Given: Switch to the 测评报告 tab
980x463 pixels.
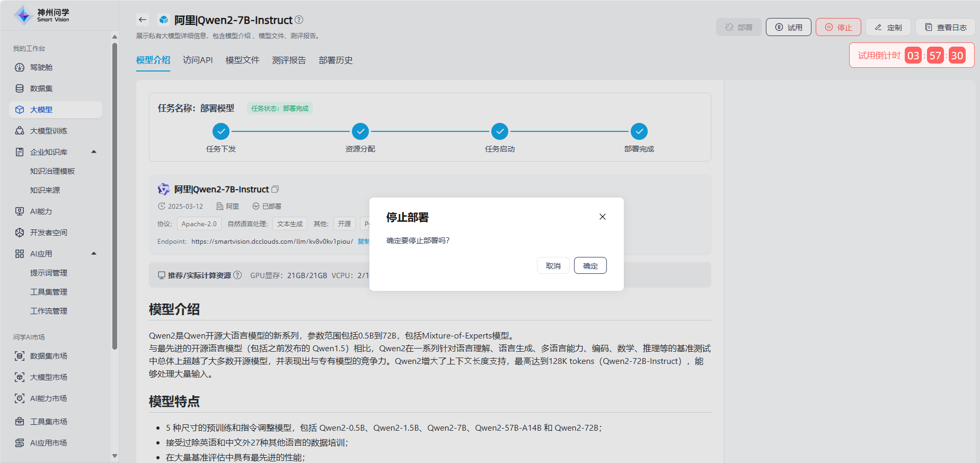Looking at the screenshot, I should pyautogui.click(x=289, y=60).
